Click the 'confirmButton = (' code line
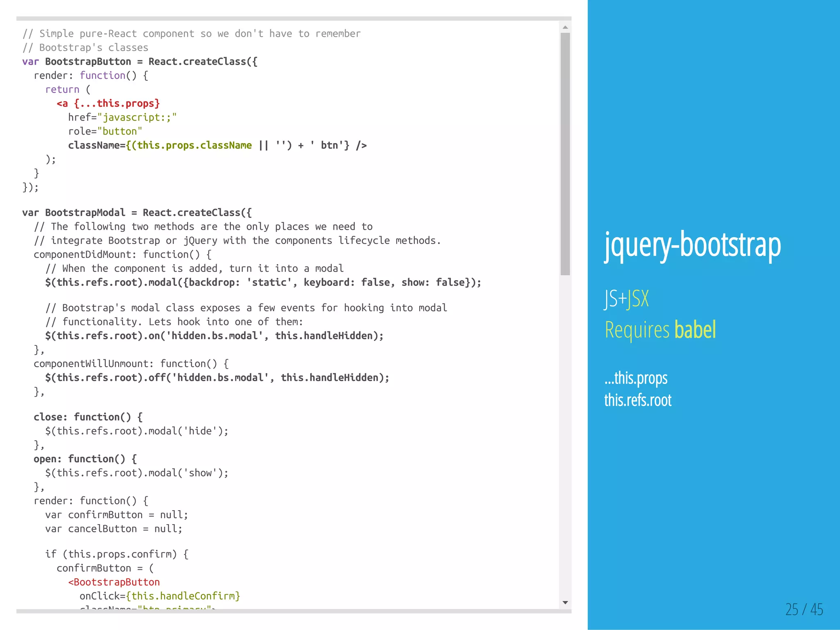The image size is (840, 630). tap(105, 568)
